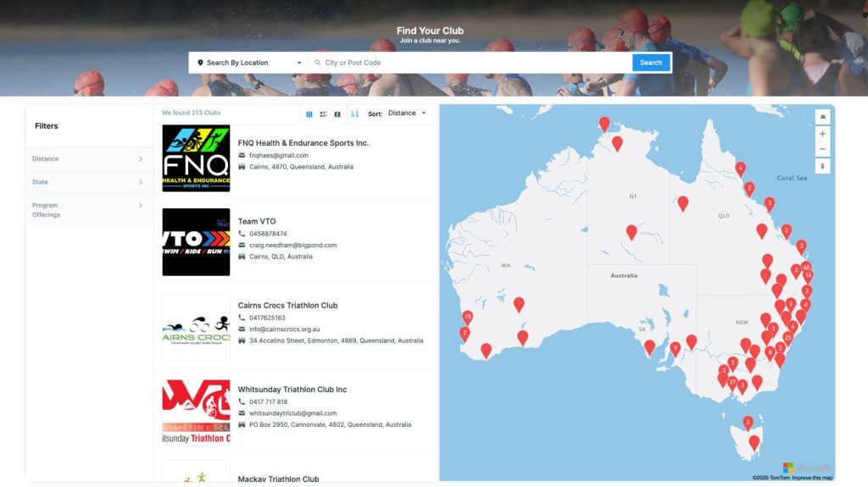Open Cairns Crocs Triathlon Club listing
The width and height of the screenshot is (868, 487).
click(288, 306)
